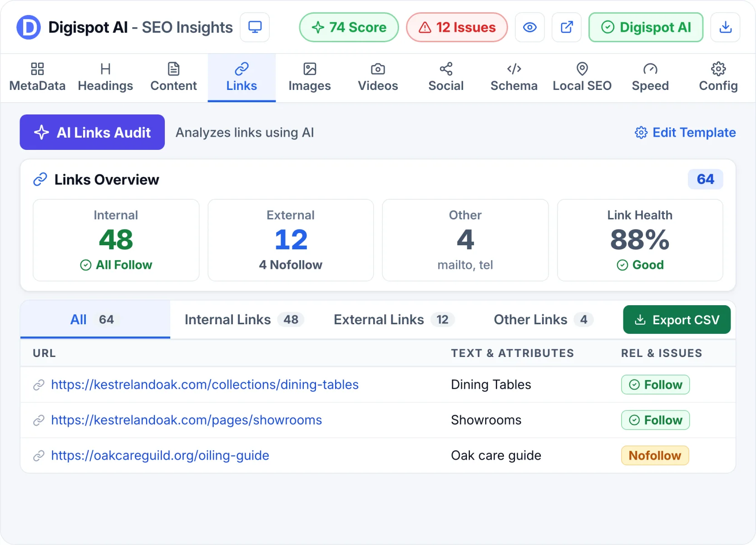
Task: Open the Config tab
Action: tap(718, 78)
